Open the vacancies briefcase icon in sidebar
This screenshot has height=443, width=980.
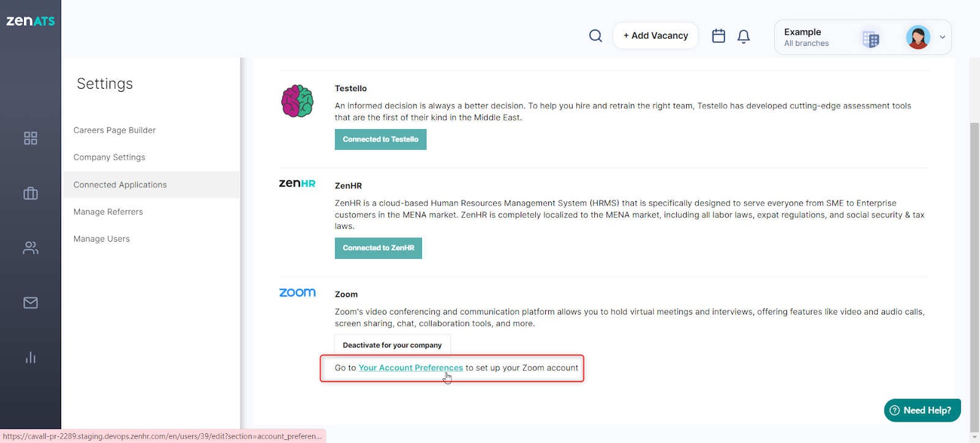31,193
